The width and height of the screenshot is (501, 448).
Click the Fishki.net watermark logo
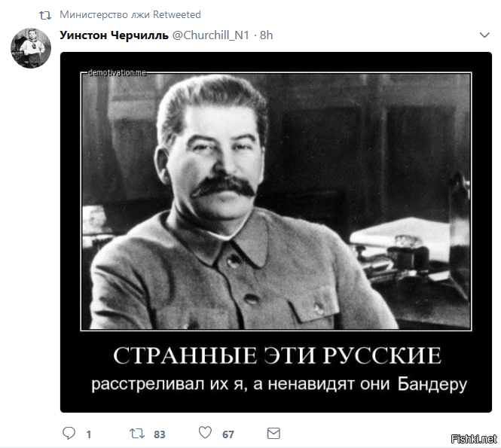tap(474, 439)
